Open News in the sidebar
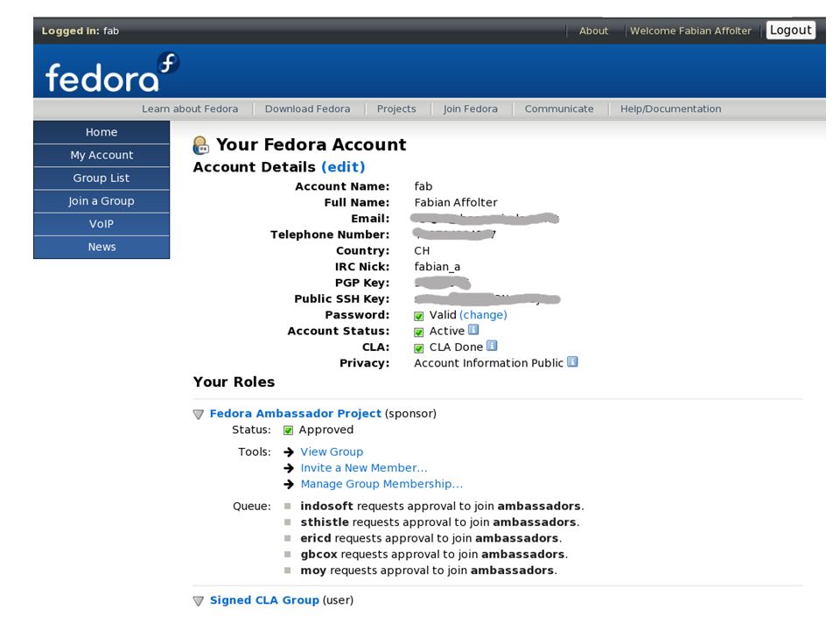The image size is (840, 630). coord(101,247)
